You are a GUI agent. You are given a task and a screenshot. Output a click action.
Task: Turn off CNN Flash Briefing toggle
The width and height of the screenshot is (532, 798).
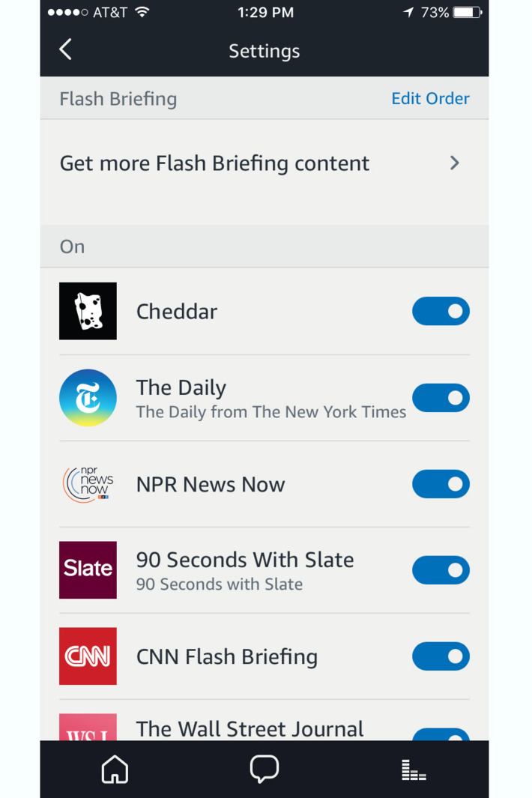click(x=441, y=656)
